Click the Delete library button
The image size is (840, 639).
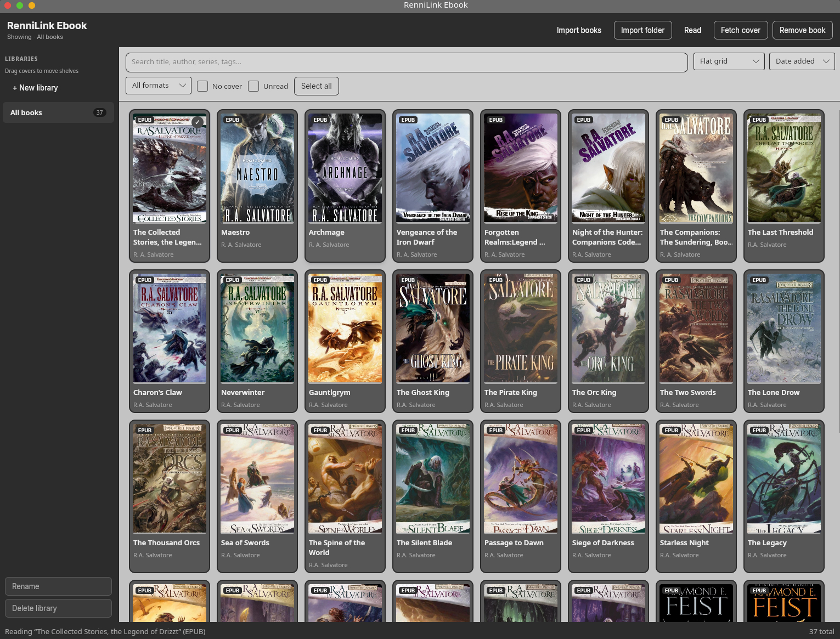point(58,608)
